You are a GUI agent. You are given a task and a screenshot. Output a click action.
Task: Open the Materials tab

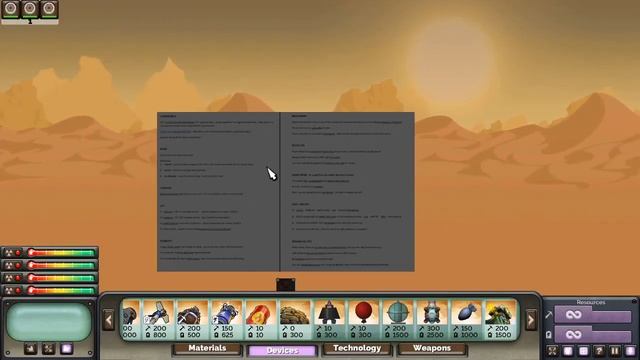[x=207, y=349]
